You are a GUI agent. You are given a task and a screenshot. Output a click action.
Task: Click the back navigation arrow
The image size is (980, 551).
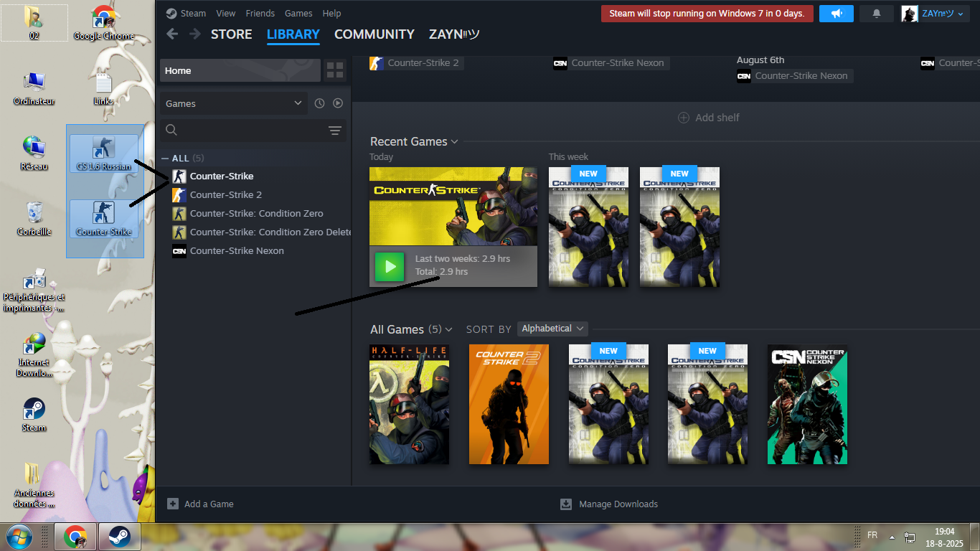[171, 34]
